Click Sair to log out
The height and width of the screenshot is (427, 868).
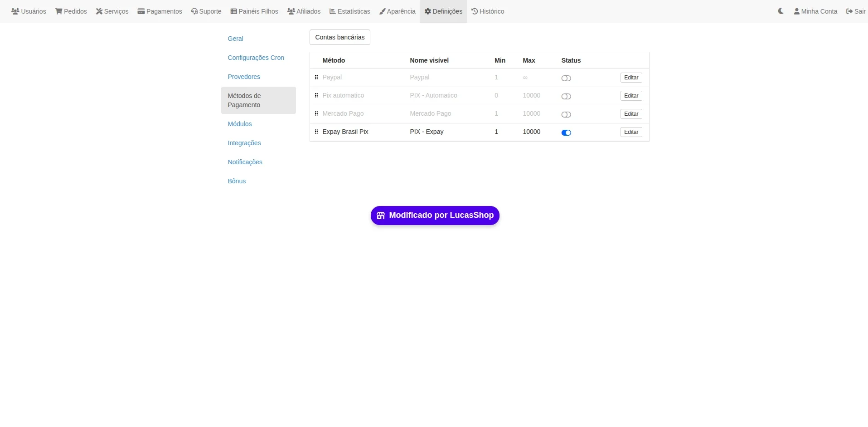click(x=856, y=11)
